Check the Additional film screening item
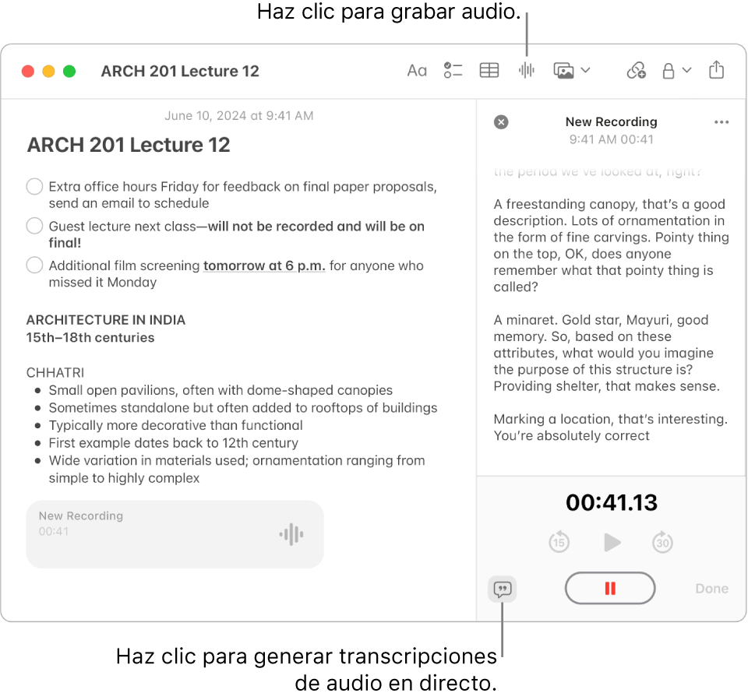 (34, 265)
